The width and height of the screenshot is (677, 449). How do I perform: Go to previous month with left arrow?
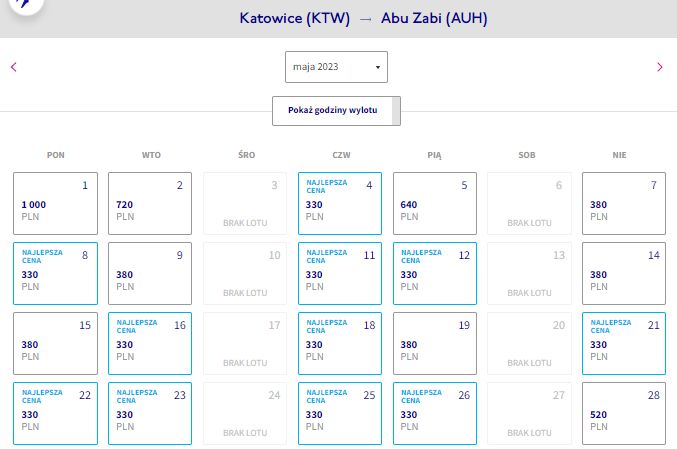point(13,67)
